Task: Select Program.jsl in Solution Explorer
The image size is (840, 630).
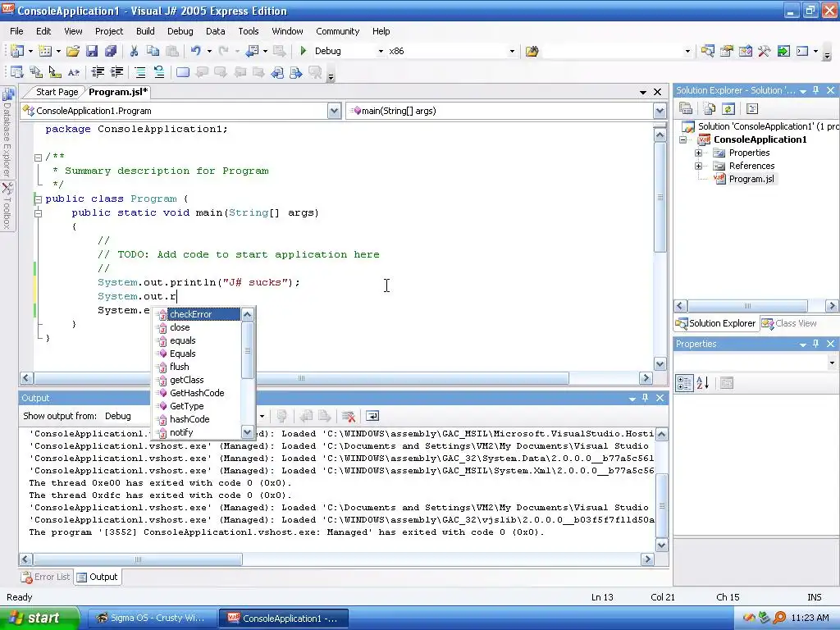Action: pos(751,179)
